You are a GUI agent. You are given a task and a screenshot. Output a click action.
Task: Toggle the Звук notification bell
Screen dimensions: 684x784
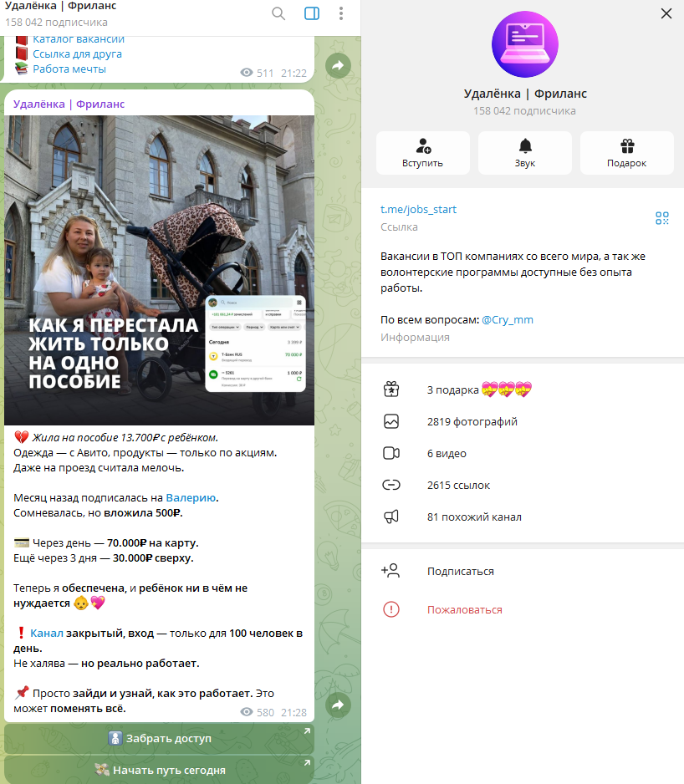click(524, 153)
